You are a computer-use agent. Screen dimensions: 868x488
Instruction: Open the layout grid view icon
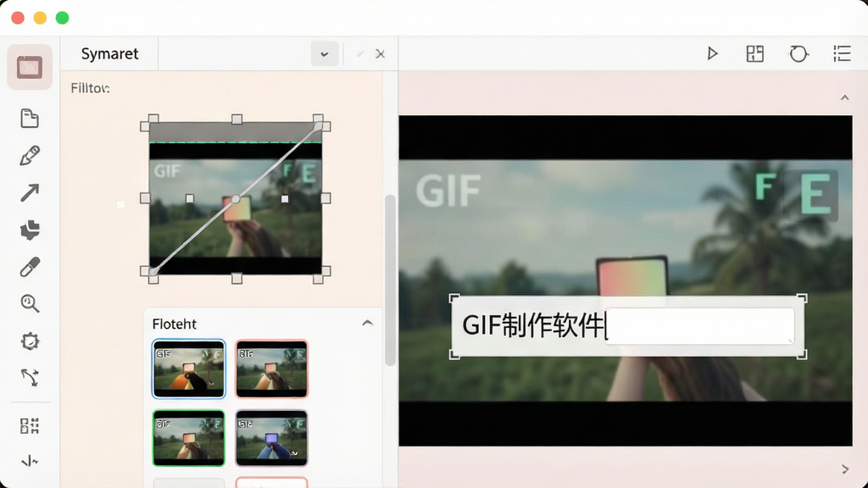pos(755,53)
